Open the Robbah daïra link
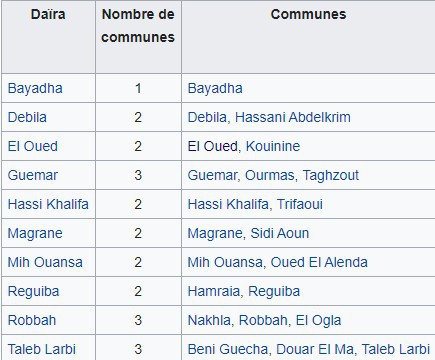This screenshot has width=435, height=360. [32, 320]
